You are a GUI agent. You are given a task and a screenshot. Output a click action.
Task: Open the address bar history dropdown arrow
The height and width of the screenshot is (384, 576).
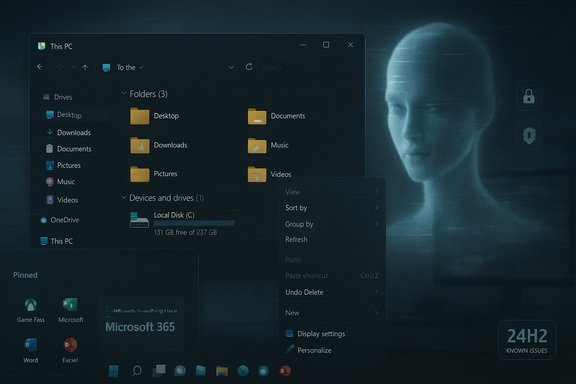[231, 67]
